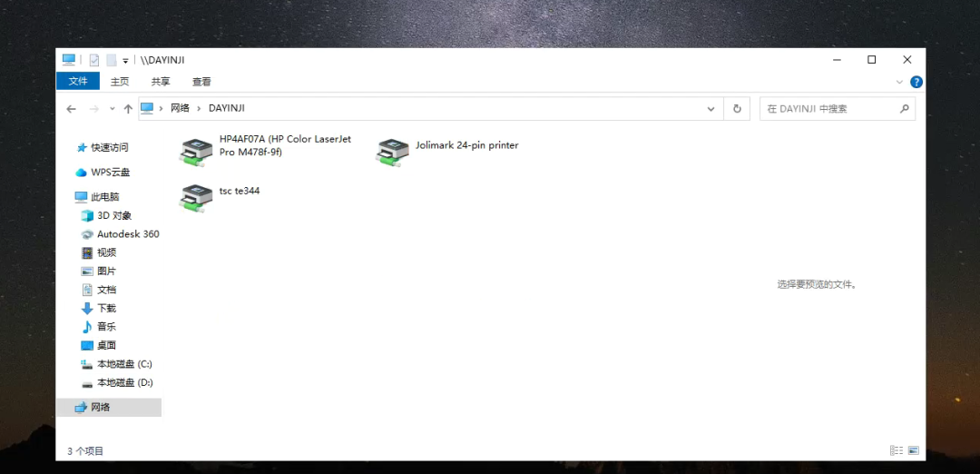Switch to large icons view layout
The width and height of the screenshot is (980, 474).
pos(913,450)
